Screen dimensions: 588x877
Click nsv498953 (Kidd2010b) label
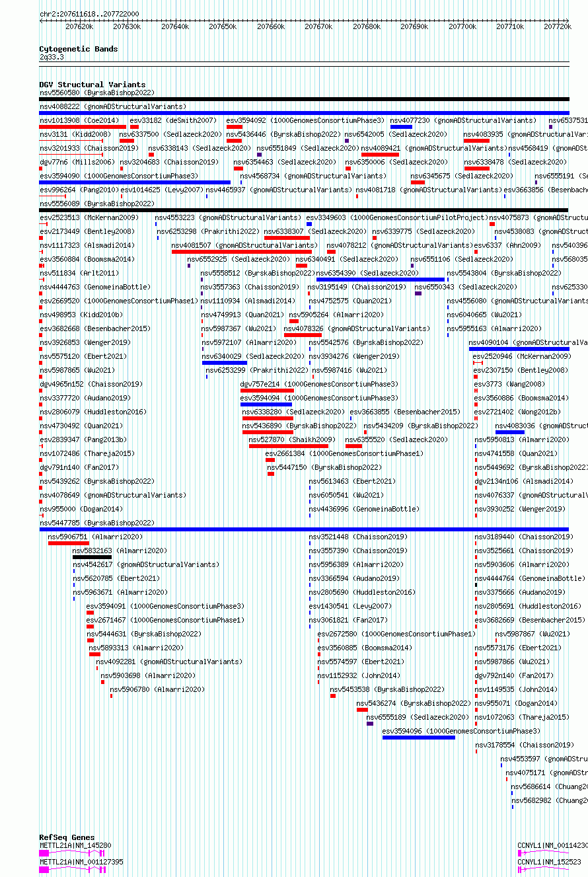81,315
